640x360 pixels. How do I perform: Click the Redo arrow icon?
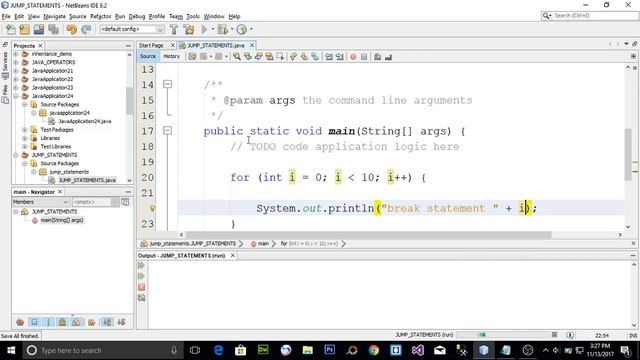pos(86,29)
